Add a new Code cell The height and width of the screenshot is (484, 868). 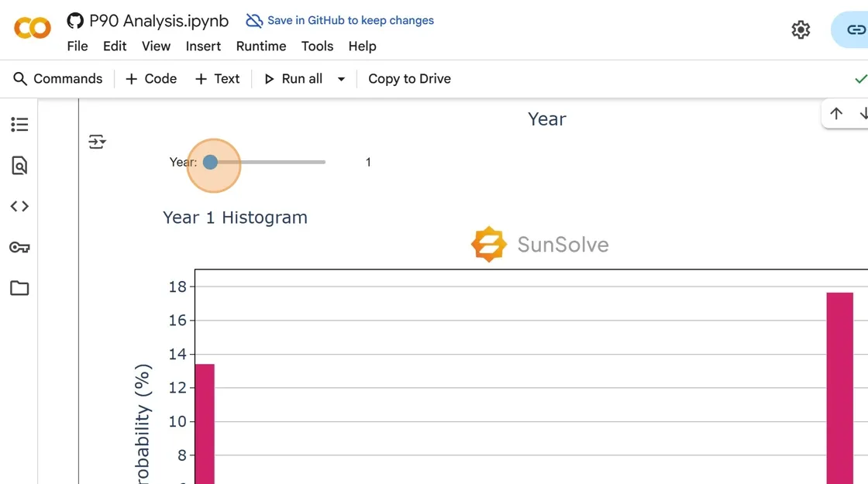pos(151,79)
